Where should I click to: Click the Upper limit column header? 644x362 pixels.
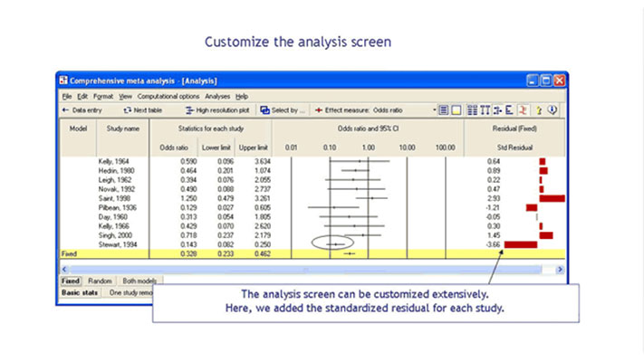253,148
